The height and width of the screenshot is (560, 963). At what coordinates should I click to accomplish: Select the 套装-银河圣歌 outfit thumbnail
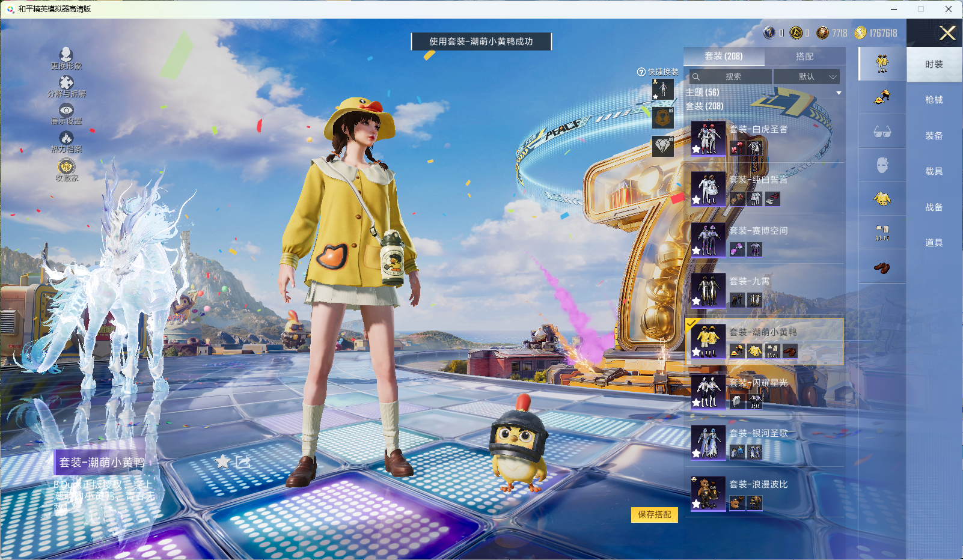click(708, 443)
